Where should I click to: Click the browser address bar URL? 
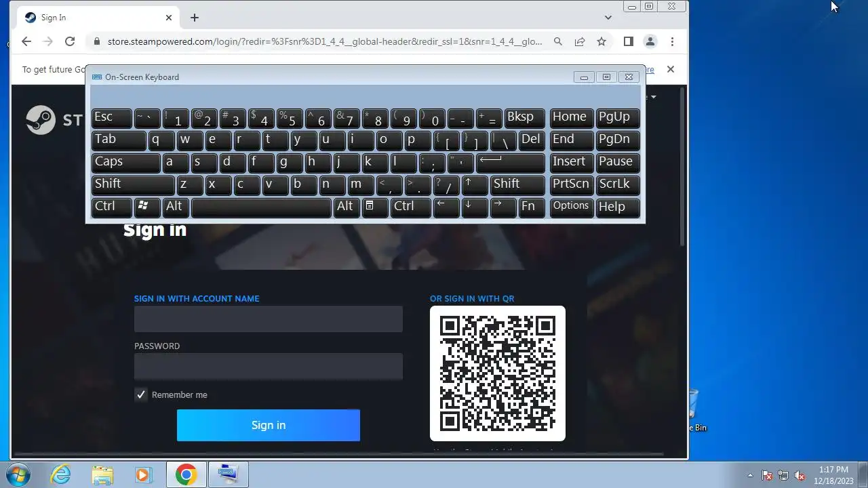pyautogui.click(x=325, y=41)
